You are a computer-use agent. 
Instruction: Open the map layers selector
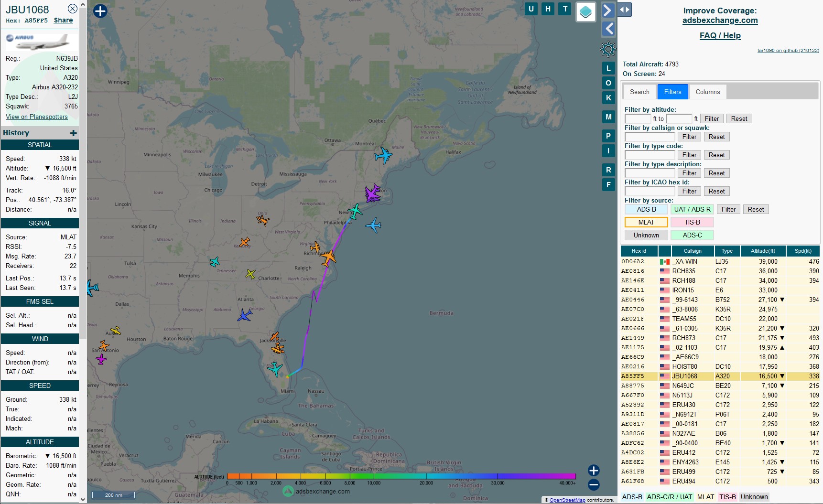point(586,12)
